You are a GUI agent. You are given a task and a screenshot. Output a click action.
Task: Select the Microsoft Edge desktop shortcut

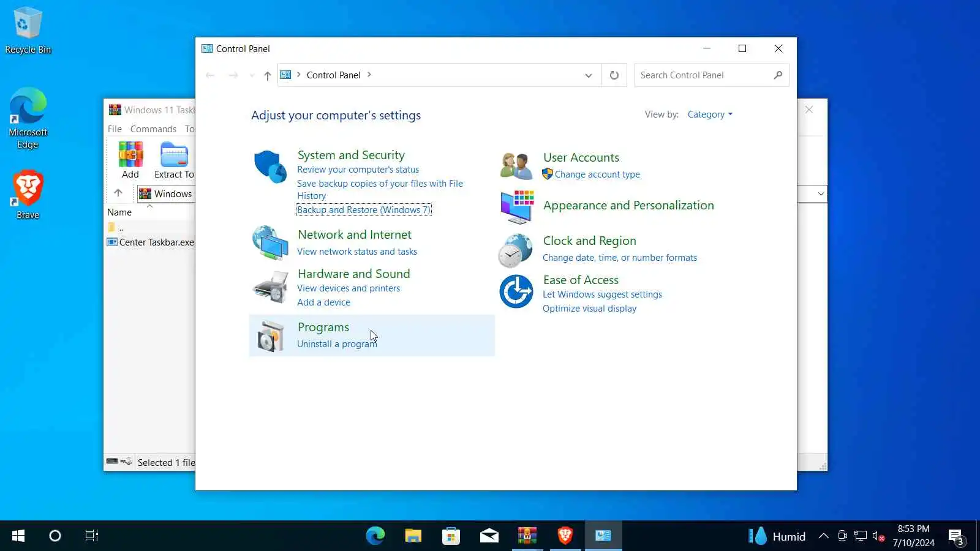click(x=28, y=118)
